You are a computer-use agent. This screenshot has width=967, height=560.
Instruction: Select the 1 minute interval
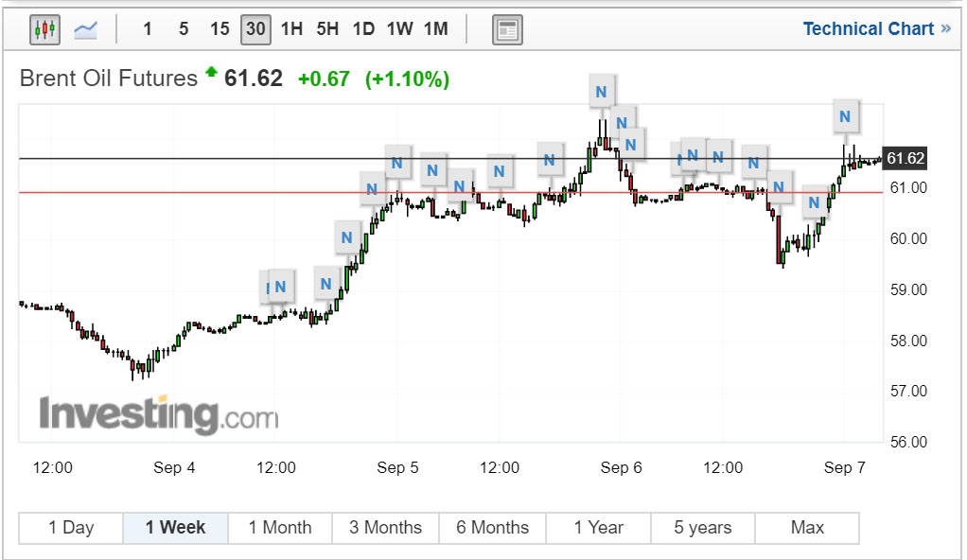[148, 29]
